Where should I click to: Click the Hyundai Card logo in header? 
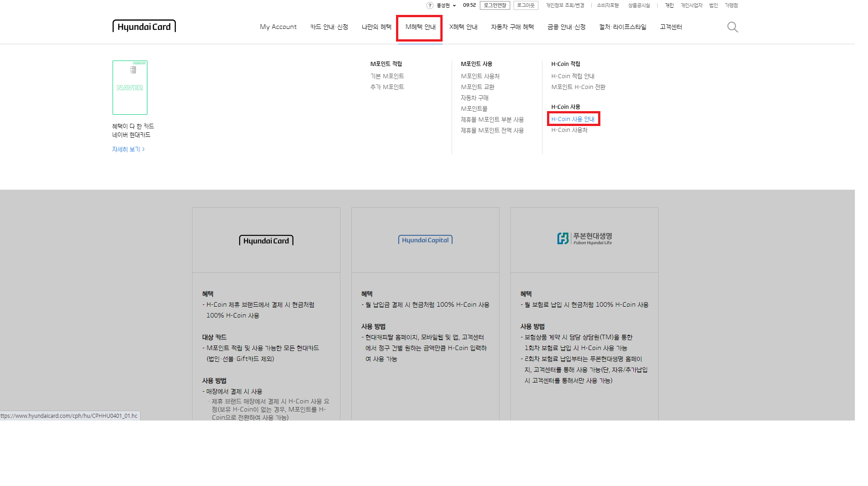point(144,26)
